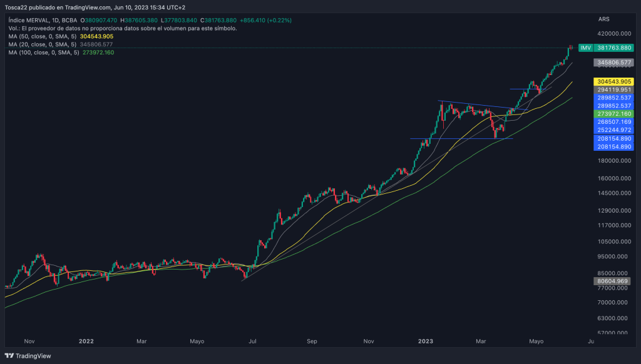The height and width of the screenshot is (364, 641).
Task: Click the green IMV symbol tag
Action: (585, 48)
